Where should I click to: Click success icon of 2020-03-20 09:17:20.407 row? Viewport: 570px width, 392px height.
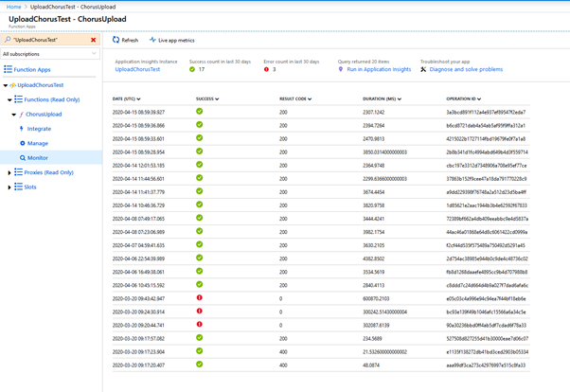tap(199, 364)
